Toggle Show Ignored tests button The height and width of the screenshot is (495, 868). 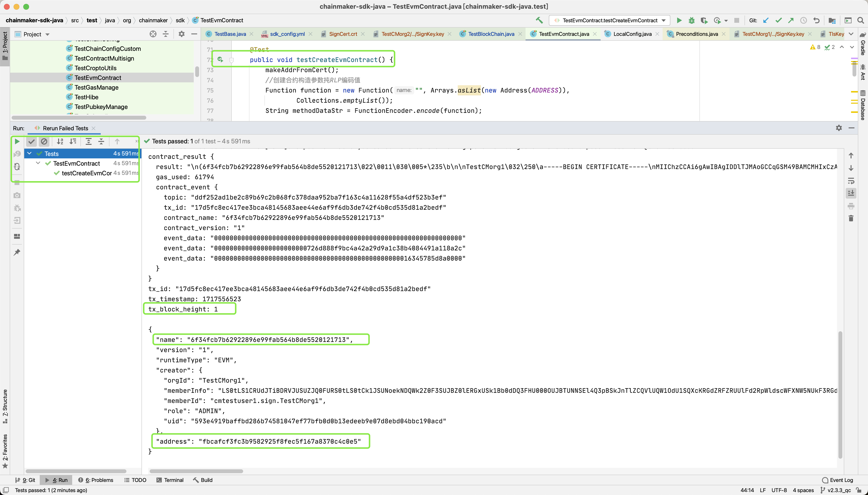click(44, 141)
